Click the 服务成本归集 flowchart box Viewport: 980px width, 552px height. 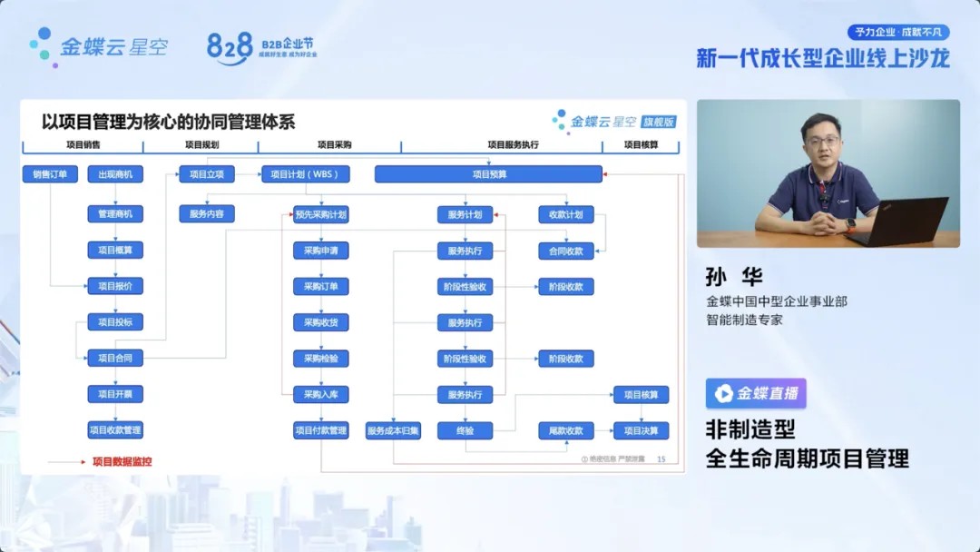(393, 430)
